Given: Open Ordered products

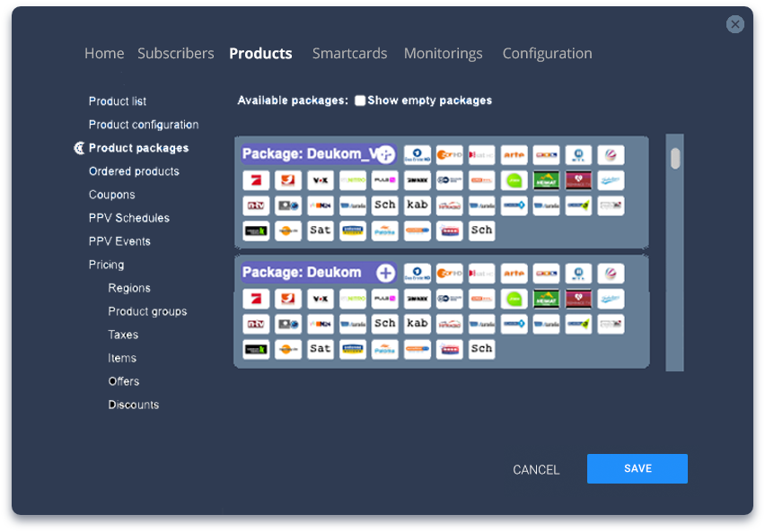Looking at the screenshot, I should pos(134,171).
